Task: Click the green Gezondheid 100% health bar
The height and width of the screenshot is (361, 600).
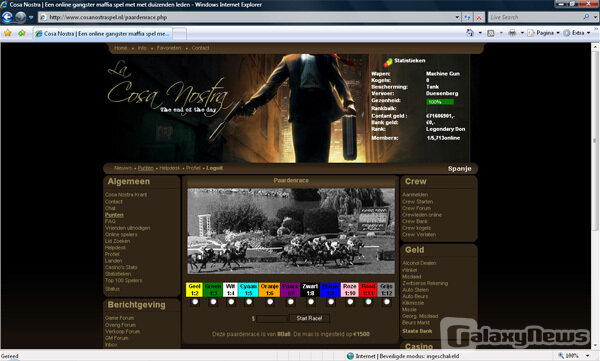Action: coord(440,102)
